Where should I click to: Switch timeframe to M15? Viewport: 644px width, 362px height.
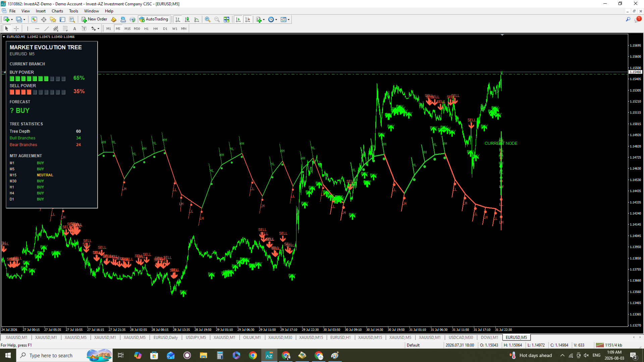coord(127,29)
